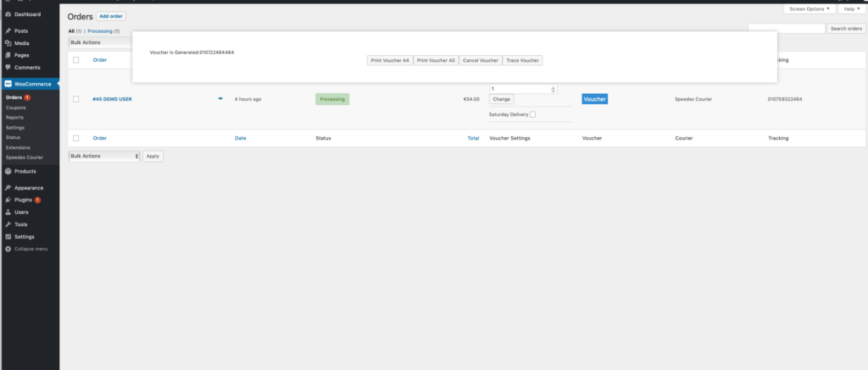
Task: Click the Search orders button
Action: pos(847,29)
